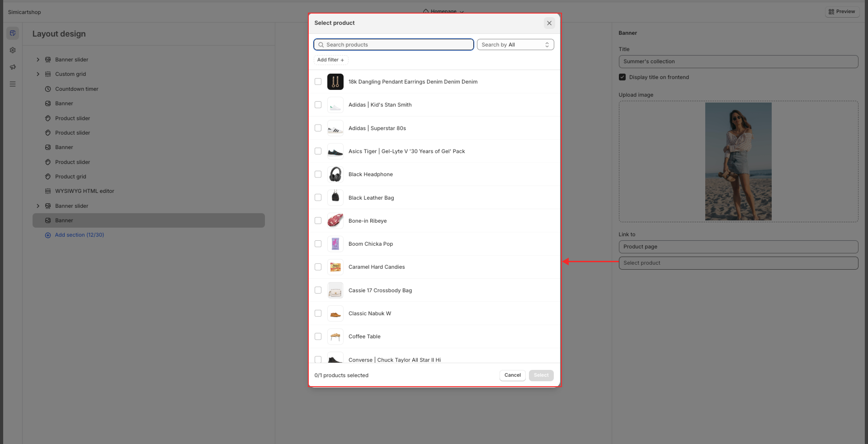Click the Add section plus icon
Image resolution: width=868 pixels, height=444 pixels.
tap(48, 235)
